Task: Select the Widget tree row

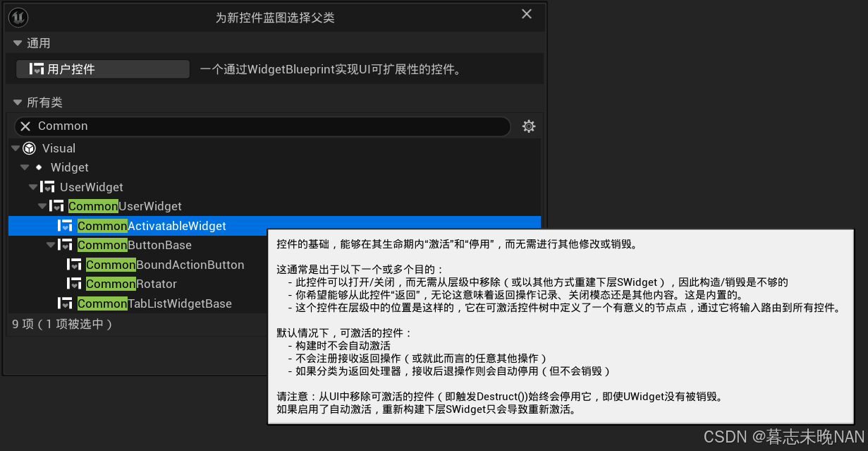Action: click(274, 167)
